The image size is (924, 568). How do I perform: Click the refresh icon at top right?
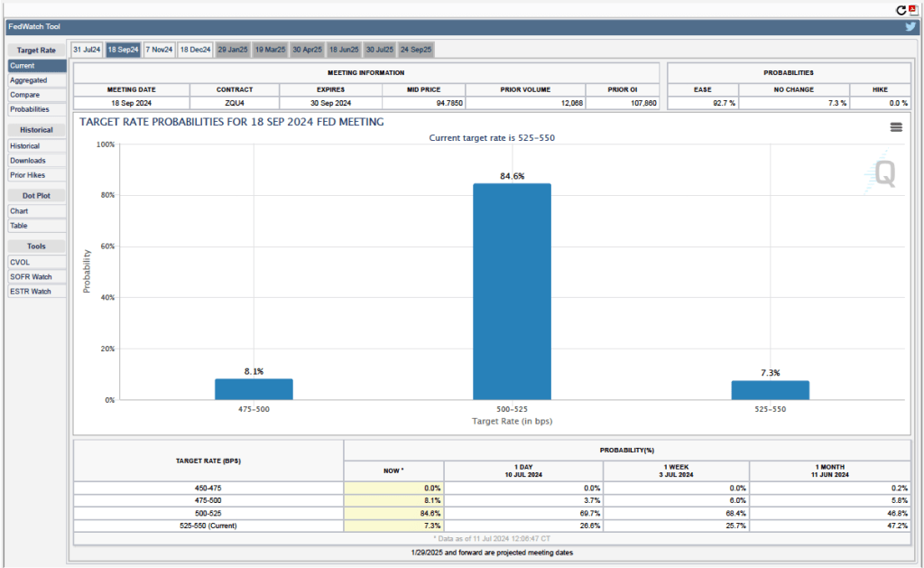(x=901, y=10)
